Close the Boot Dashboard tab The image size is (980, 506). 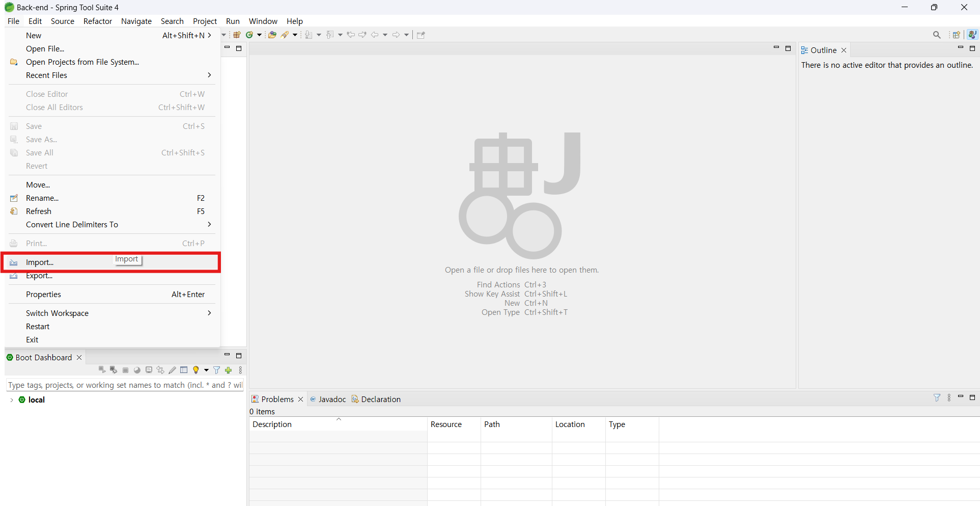point(79,358)
